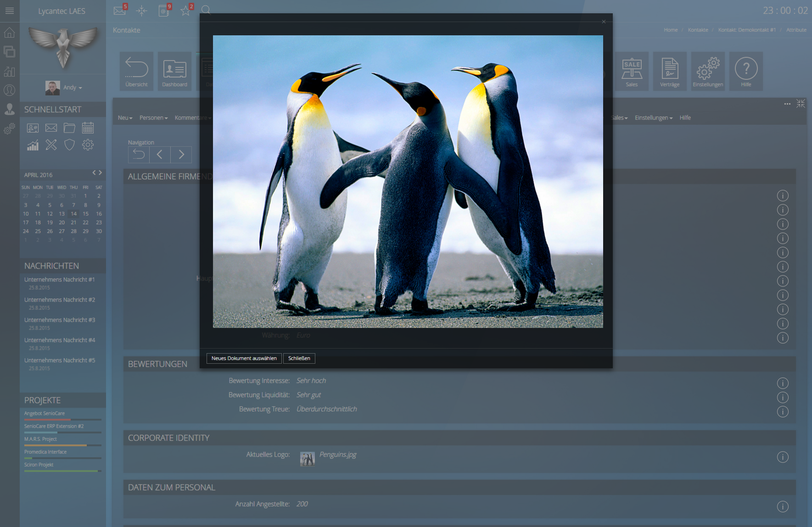The width and height of the screenshot is (812, 527).
Task: Open the Schnellstart contact card icon
Action: coord(33,128)
